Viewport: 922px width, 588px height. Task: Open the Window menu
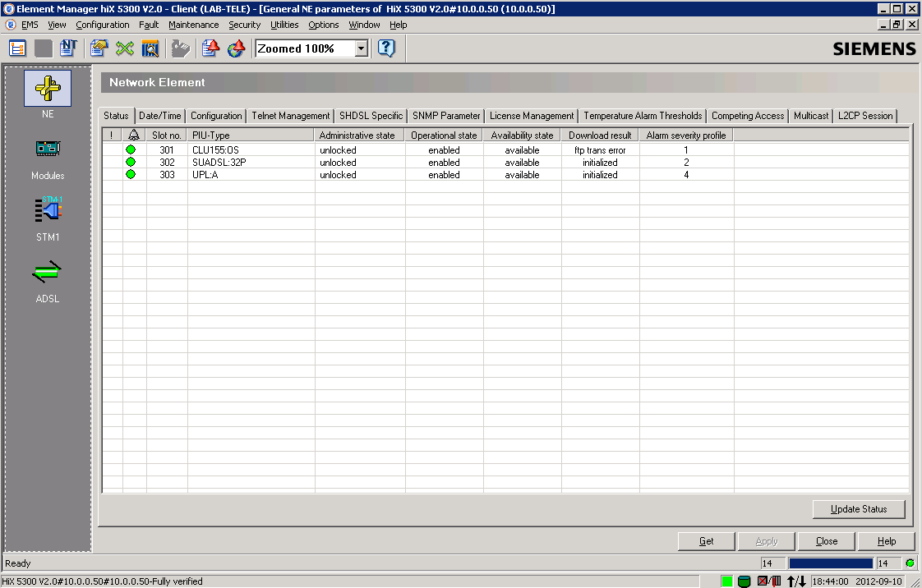pyautogui.click(x=364, y=25)
